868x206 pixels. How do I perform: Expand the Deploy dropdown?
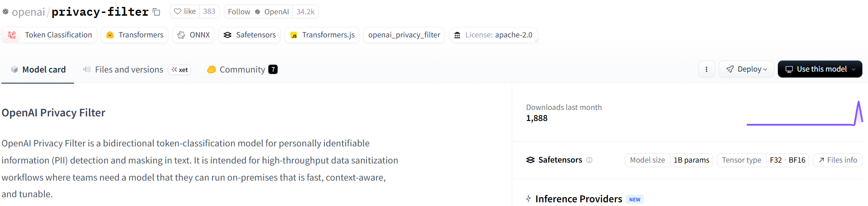pyautogui.click(x=746, y=69)
